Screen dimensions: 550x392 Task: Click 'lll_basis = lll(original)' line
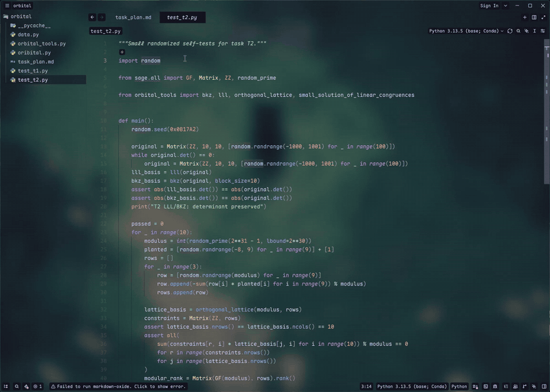pos(171,173)
